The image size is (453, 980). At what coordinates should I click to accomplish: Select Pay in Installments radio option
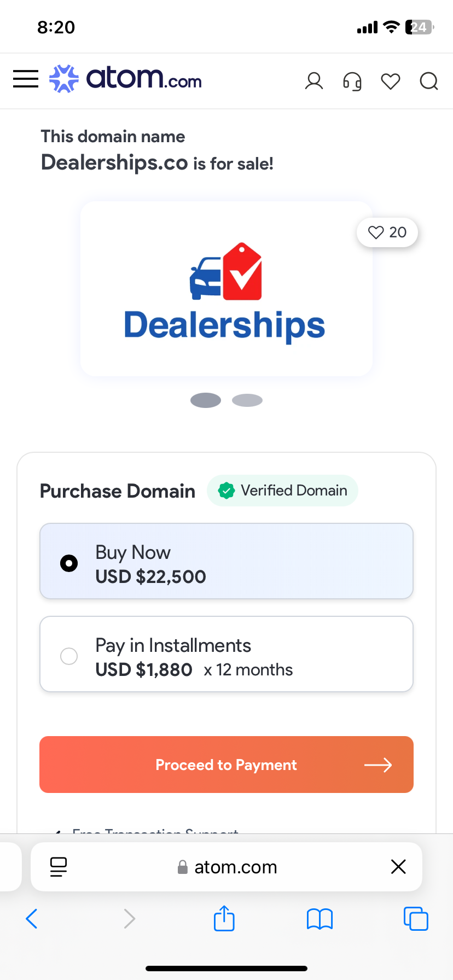(x=226, y=654)
